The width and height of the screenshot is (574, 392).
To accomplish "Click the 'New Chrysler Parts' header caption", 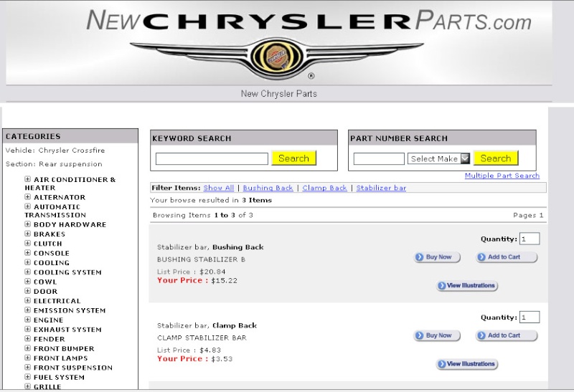I will (279, 94).
